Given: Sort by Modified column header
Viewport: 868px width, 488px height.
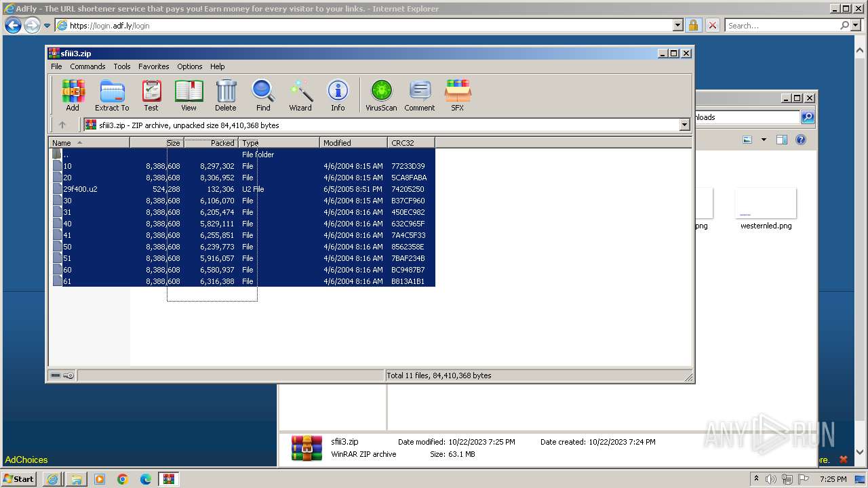Looking at the screenshot, I should coord(353,142).
